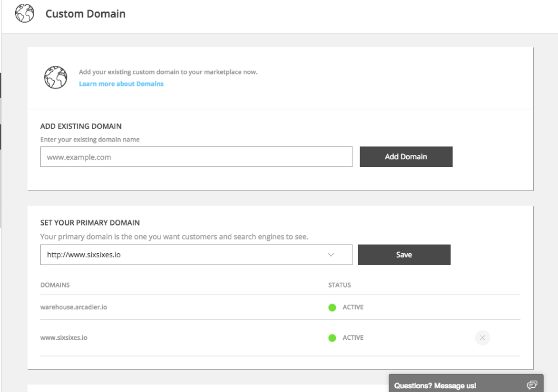The image size is (558, 392).
Task: Click the chevron arrow in primary domain selector
Action: point(331,255)
